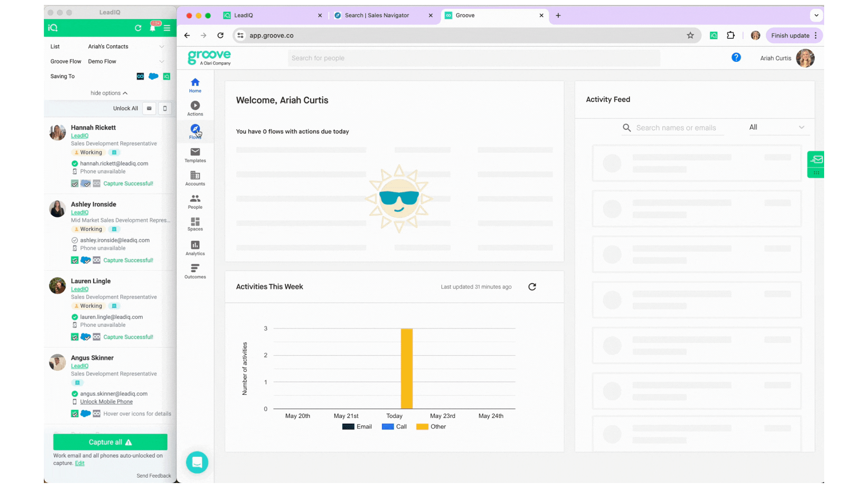The image size is (868, 488).
Task: Open the Chrome tab search dropdown arrow
Action: click(x=816, y=15)
